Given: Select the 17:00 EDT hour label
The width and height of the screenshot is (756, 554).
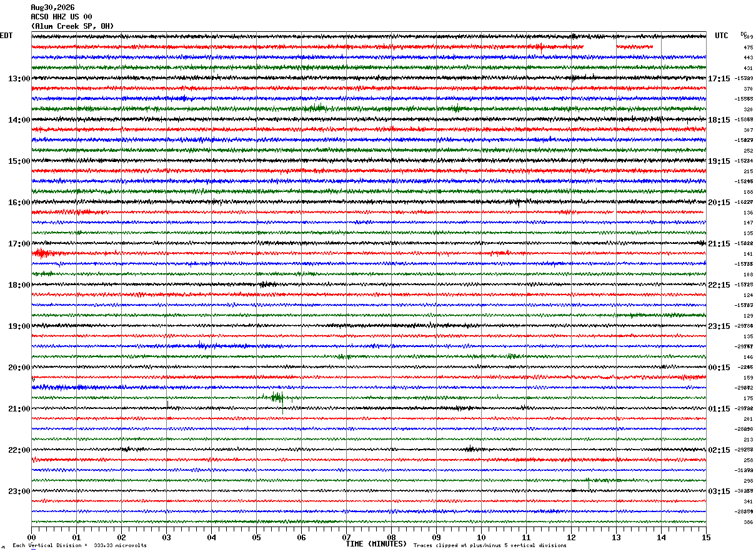Looking at the screenshot, I should (19, 244).
